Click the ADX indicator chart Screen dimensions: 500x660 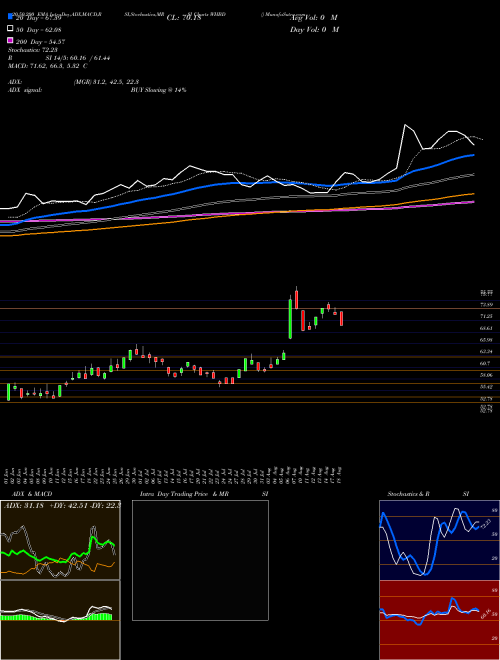click(60, 540)
